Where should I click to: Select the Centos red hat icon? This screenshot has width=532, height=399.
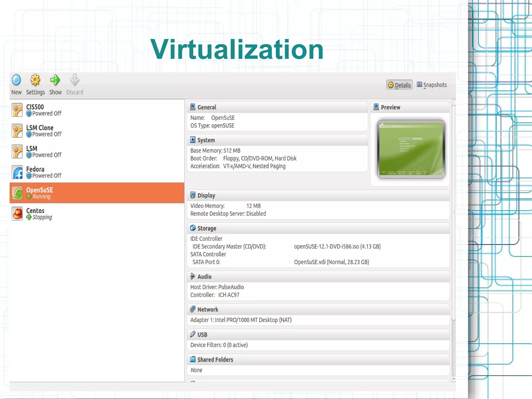coord(17,214)
